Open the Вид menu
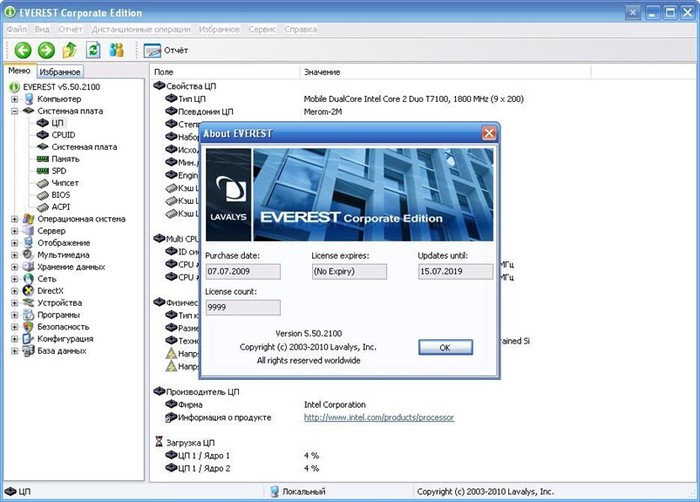 click(42, 29)
